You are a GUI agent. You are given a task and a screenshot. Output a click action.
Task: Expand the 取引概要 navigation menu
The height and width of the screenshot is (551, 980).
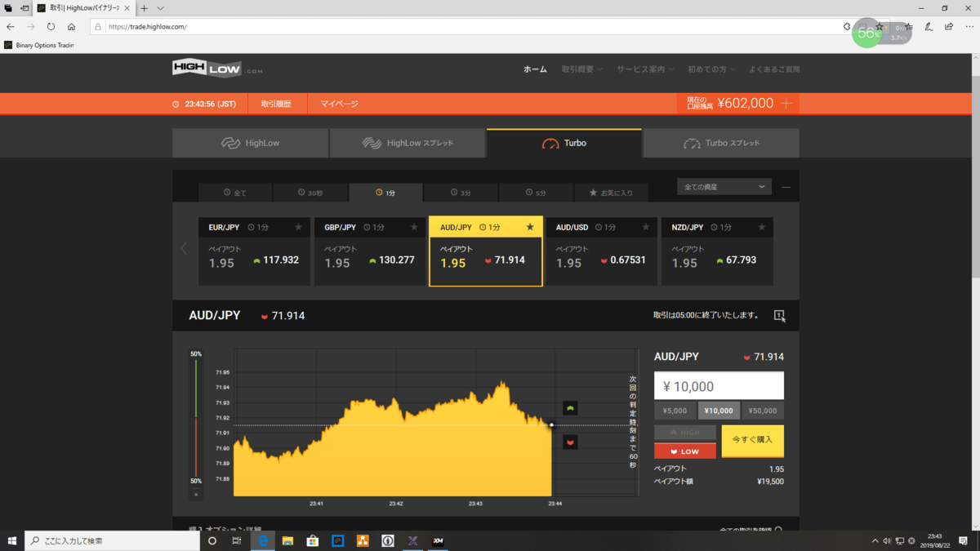click(582, 69)
